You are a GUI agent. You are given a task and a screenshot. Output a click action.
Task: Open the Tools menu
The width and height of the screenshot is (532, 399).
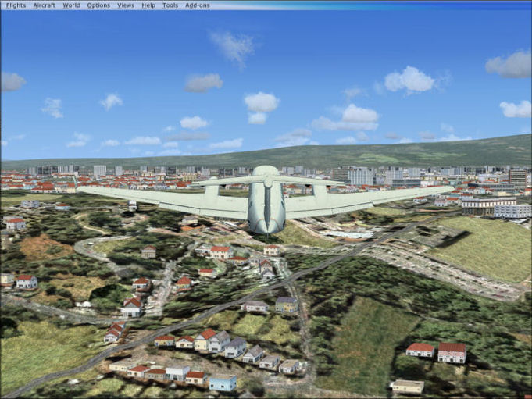[170, 5]
